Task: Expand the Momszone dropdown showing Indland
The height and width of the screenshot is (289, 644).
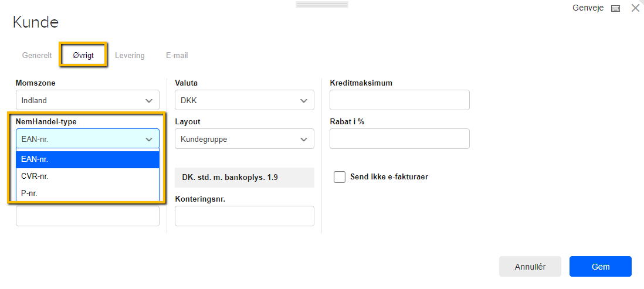Action: [x=87, y=100]
